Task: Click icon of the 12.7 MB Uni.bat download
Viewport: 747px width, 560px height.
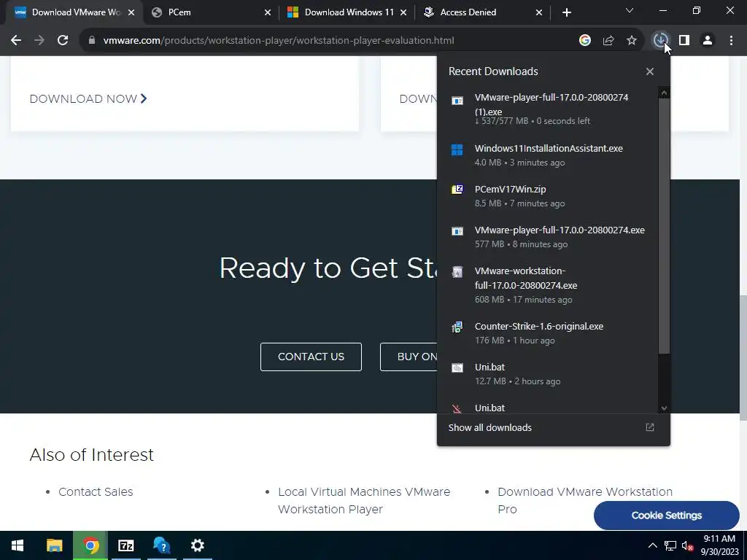Action: pyautogui.click(x=457, y=368)
